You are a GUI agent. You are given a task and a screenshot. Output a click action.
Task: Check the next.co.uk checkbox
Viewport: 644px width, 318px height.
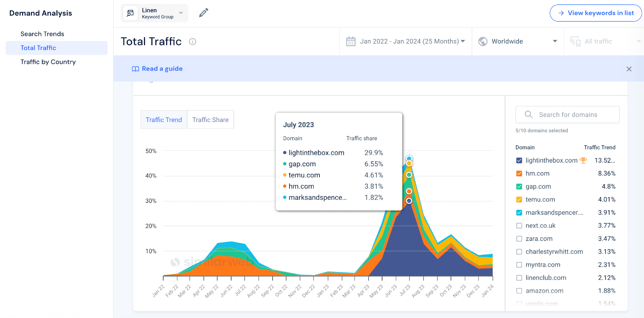click(519, 226)
